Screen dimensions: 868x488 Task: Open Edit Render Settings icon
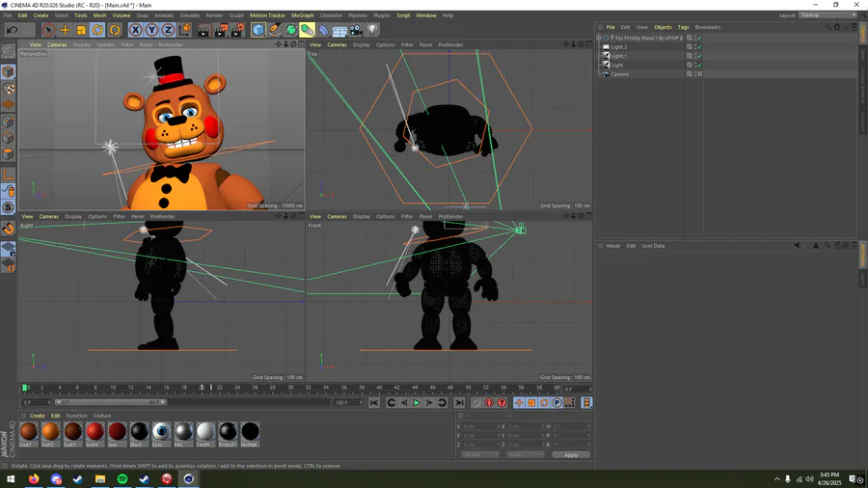[x=237, y=30]
